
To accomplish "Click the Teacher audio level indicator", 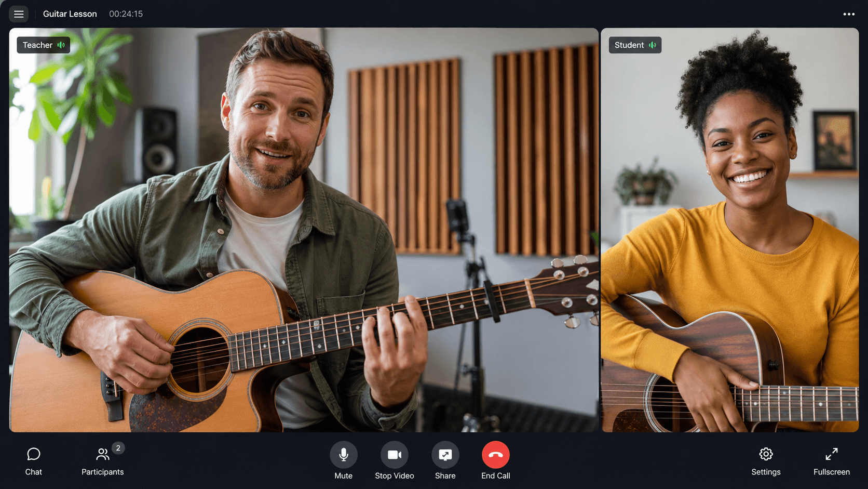I will coord(61,45).
